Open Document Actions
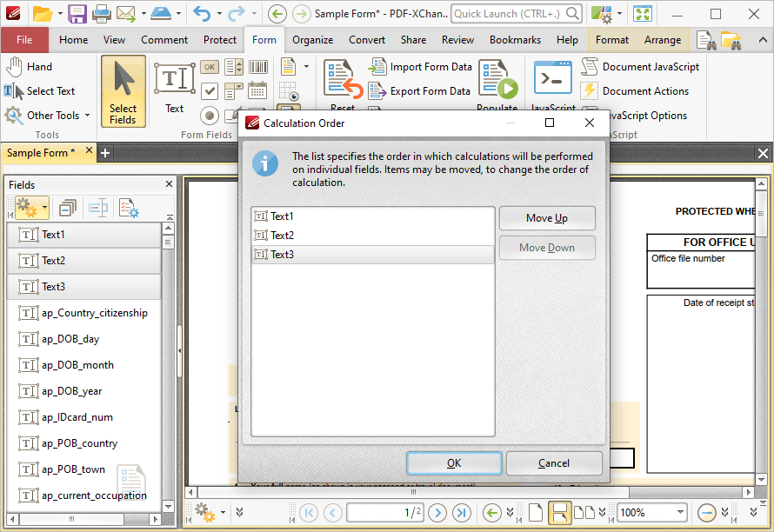Viewport: 774px width, 532px height. point(636,90)
